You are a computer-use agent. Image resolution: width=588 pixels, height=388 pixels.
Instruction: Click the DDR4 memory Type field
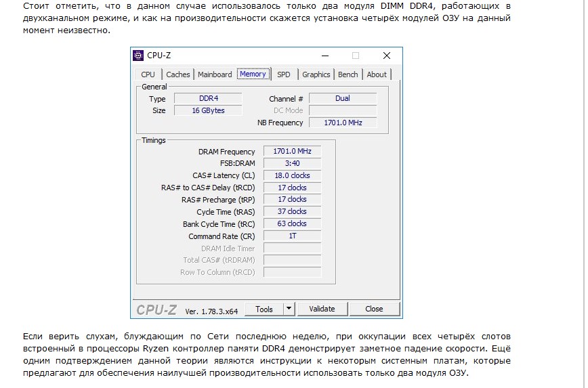click(x=209, y=98)
